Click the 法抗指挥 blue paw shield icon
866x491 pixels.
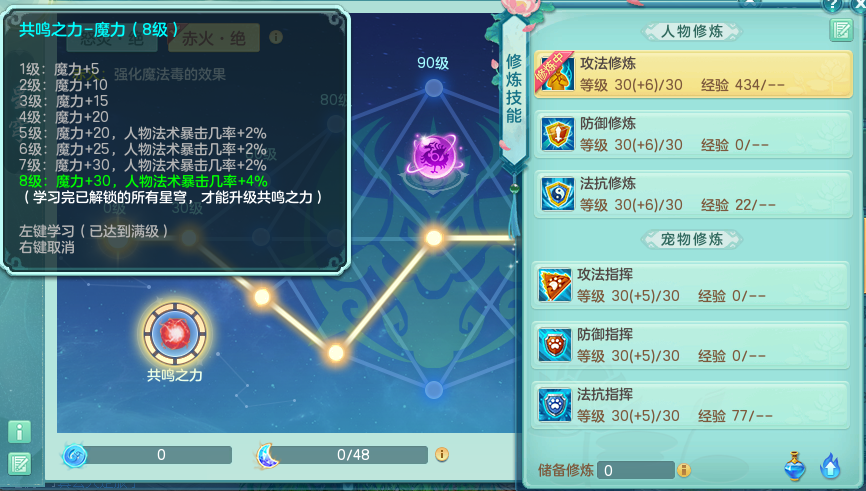(x=555, y=405)
